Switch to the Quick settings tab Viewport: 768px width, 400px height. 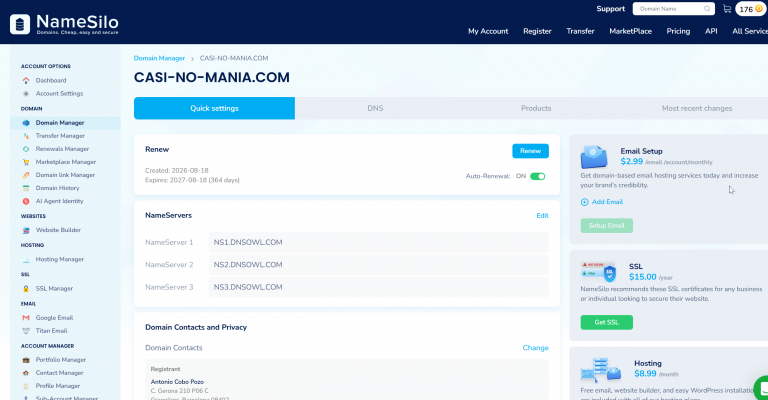(x=215, y=108)
